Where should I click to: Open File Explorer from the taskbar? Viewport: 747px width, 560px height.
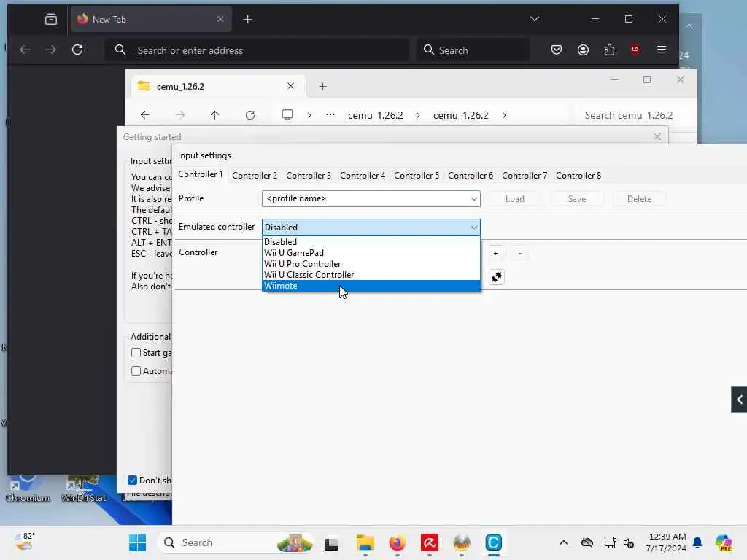coord(365,542)
